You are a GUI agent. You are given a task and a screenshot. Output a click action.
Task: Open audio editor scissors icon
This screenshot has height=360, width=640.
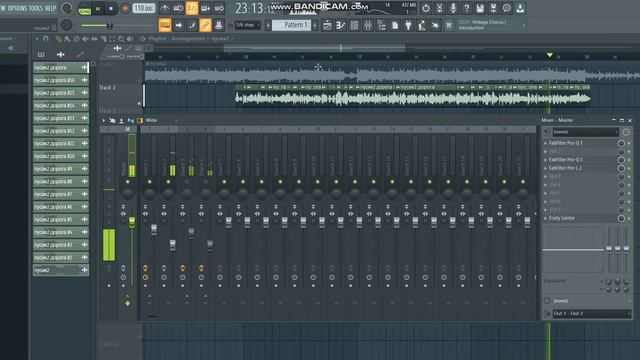[x=439, y=8]
